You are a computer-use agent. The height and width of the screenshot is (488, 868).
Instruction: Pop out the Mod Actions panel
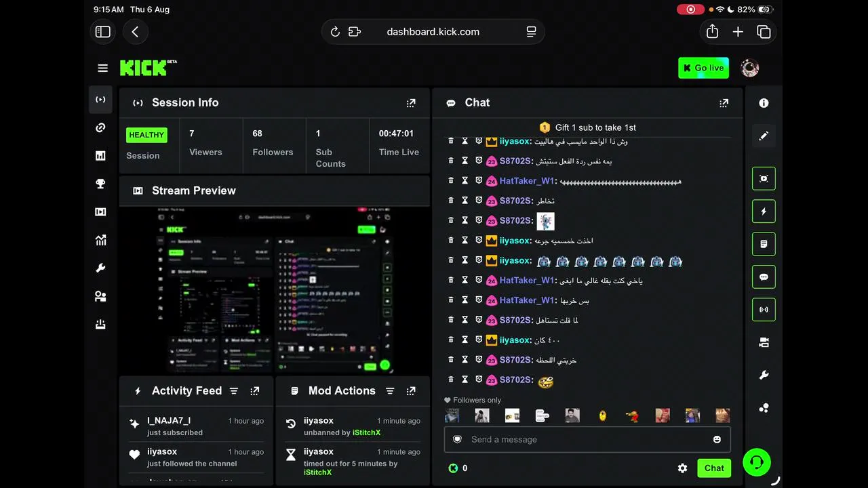(411, 391)
